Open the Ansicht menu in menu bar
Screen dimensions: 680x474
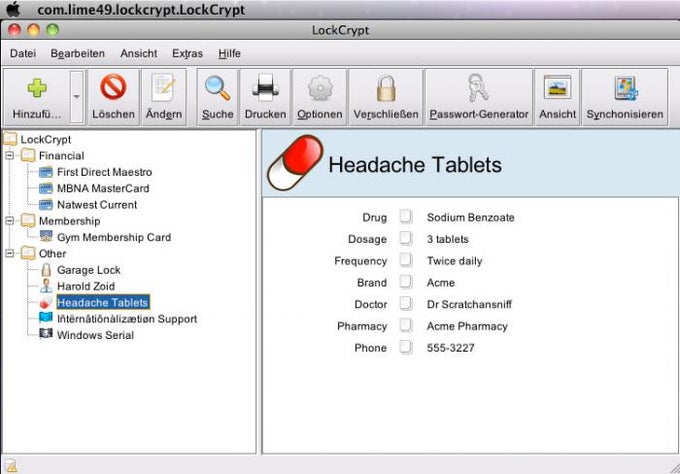[139, 53]
